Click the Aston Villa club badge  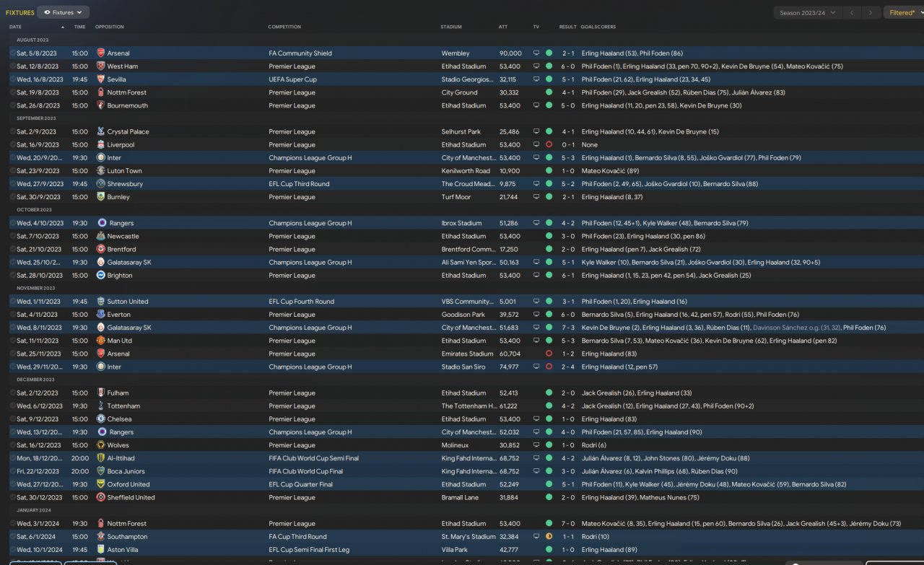[100, 550]
